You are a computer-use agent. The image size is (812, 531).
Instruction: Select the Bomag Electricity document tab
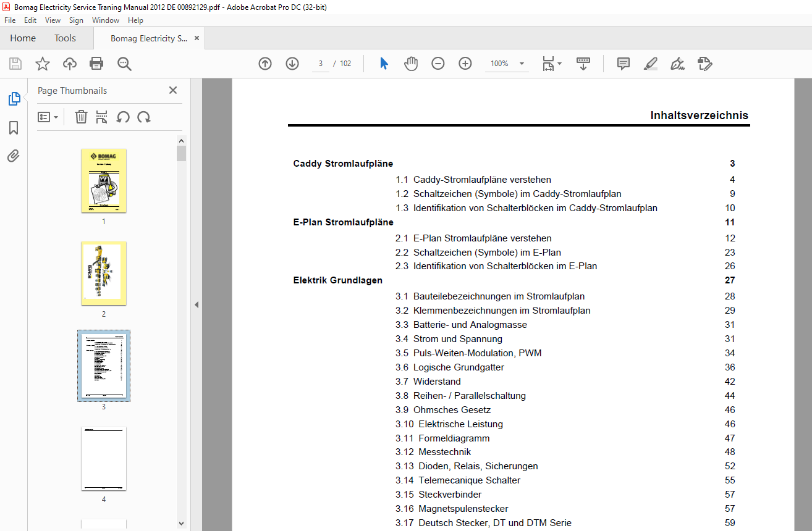[149, 38]
